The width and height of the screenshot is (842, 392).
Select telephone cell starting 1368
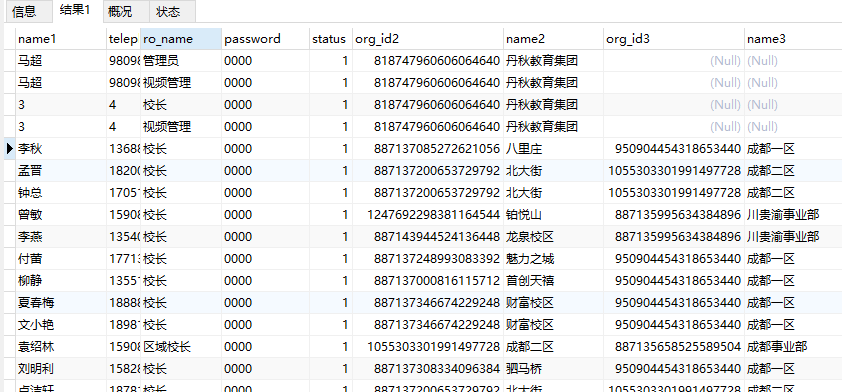coord(123,149)
